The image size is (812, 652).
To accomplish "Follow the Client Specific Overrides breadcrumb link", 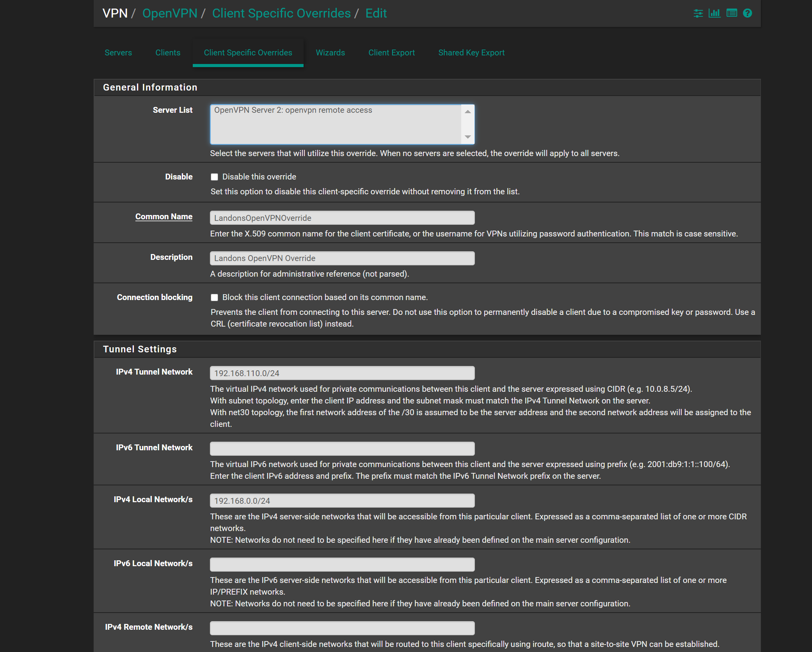I will pos(281,13).
